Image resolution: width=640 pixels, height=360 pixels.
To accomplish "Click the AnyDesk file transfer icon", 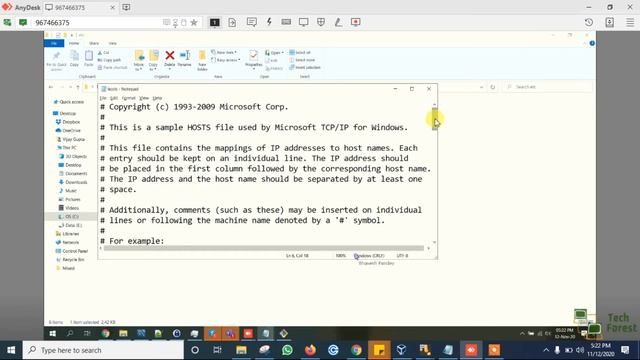I will point(232,22).
